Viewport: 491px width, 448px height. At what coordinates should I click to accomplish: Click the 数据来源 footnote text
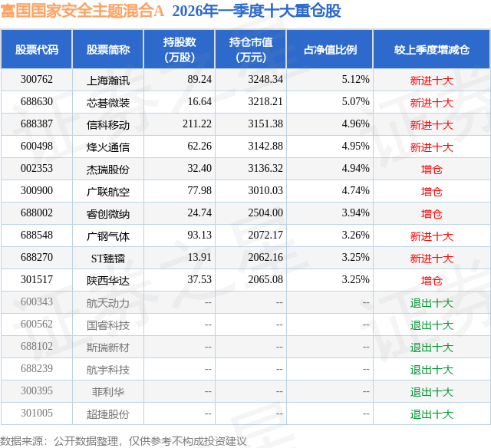124,441
